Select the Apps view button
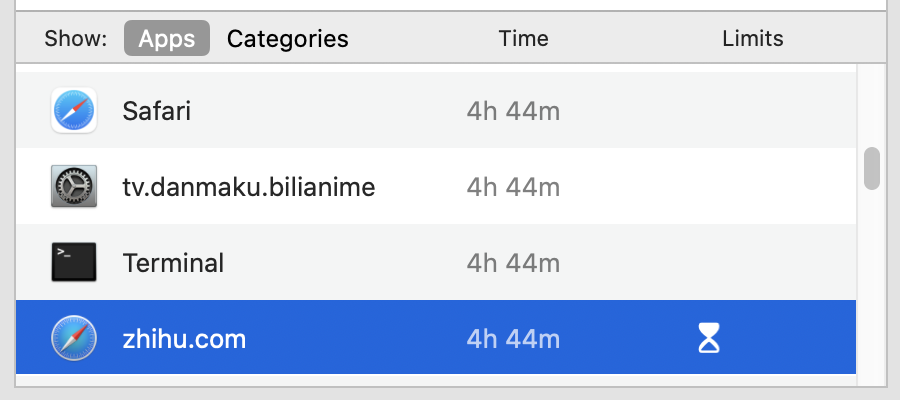The width and height of the screenshot is (900, 400). pyautogui.click(x=167, y=38)
